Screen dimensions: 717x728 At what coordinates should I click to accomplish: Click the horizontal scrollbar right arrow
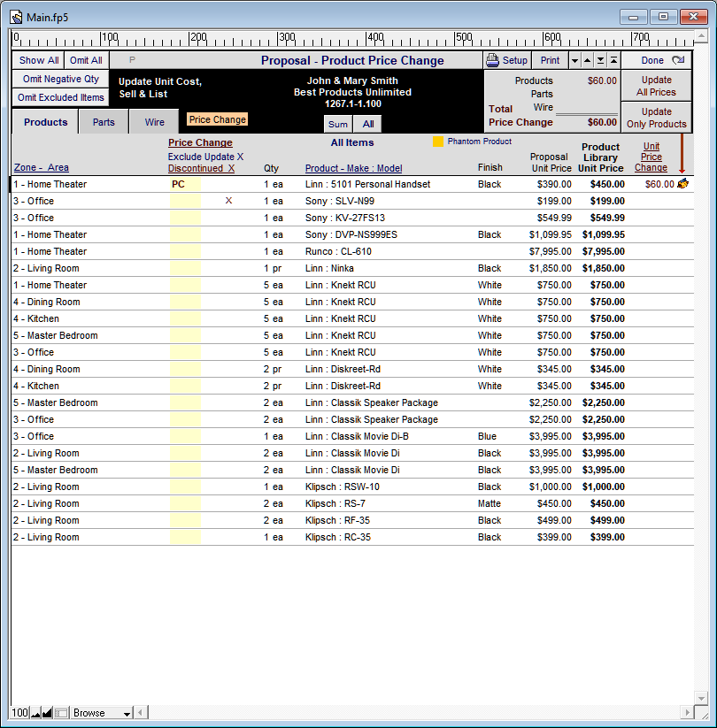tap(687, 712)
